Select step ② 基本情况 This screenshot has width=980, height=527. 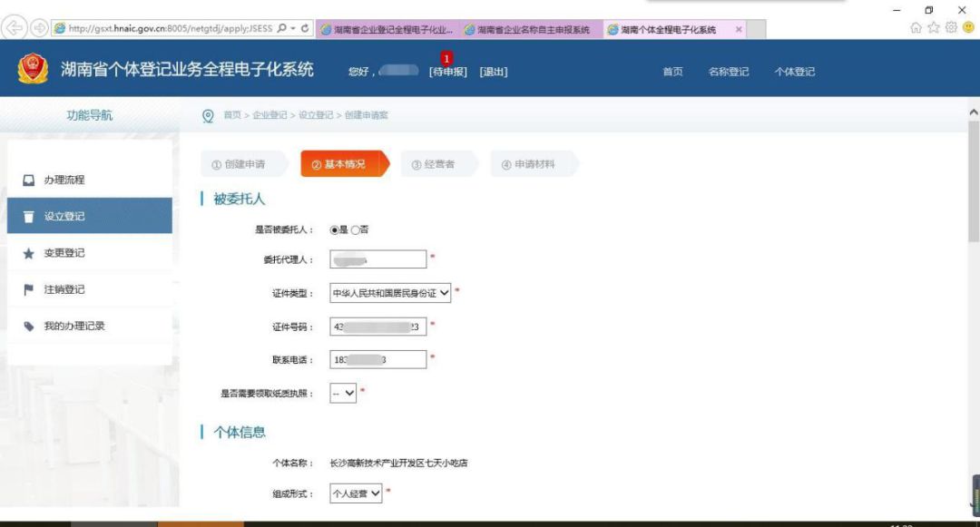pos(343,164)
